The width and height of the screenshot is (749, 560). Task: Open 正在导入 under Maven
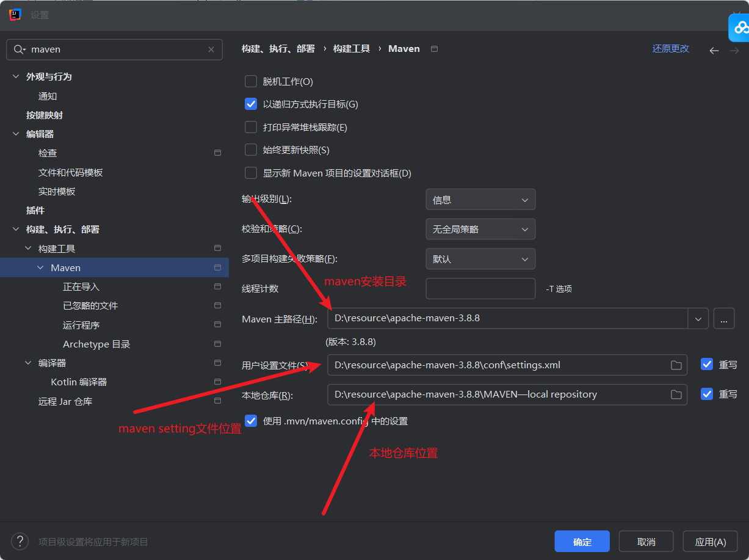(81, 286)
